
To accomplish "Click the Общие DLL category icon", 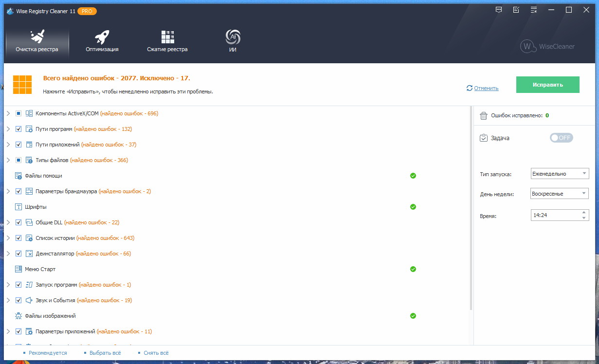I will point(29,222).
